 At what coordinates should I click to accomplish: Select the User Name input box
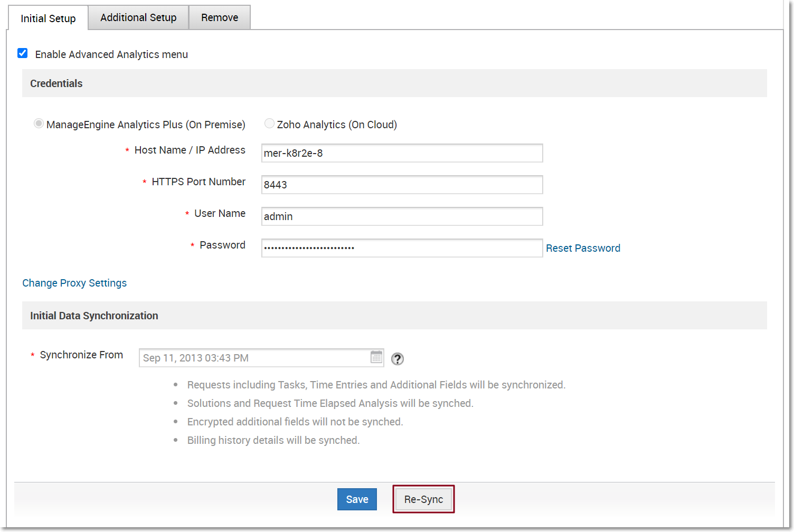(402, 216)
